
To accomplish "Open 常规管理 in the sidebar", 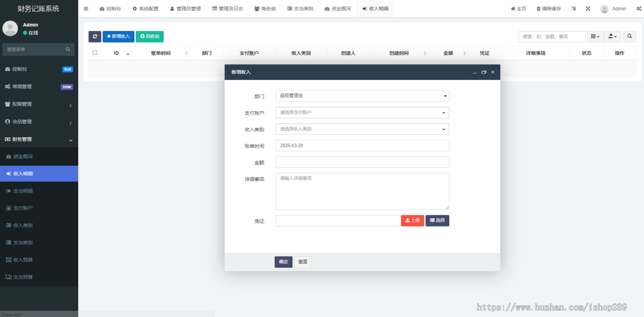I will coord(39,86).
